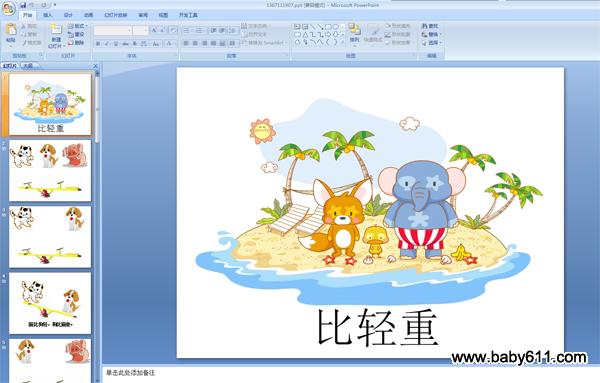Click the Replace button in editing group
Image resolution: width=600 pixels, height=383 pixels.
(431, 34)
